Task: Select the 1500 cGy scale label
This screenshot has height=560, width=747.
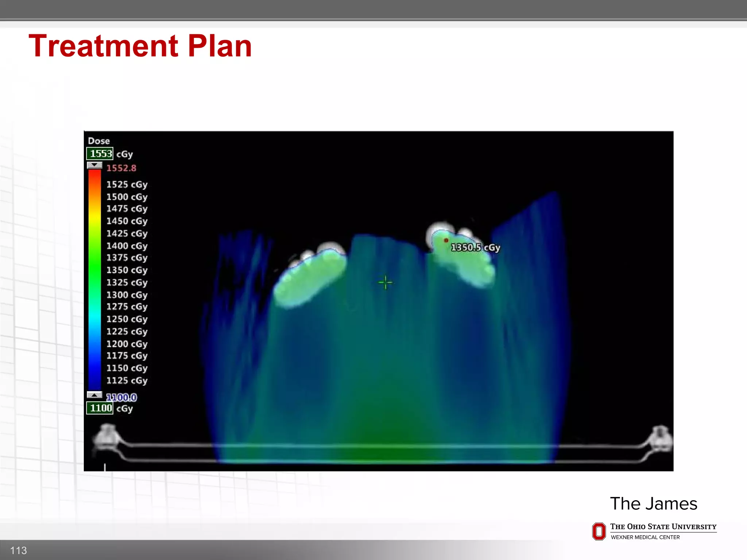Action: (x=127, y=197)
